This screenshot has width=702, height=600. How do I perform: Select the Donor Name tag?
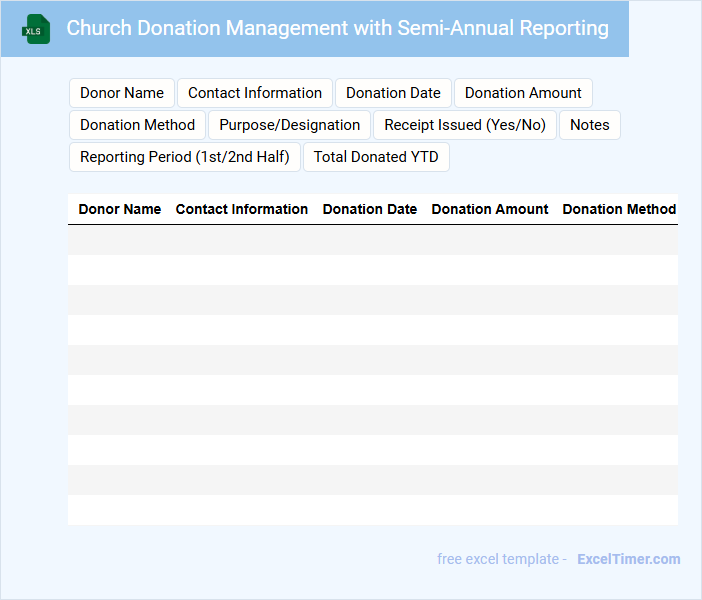[x=122, y=93]
